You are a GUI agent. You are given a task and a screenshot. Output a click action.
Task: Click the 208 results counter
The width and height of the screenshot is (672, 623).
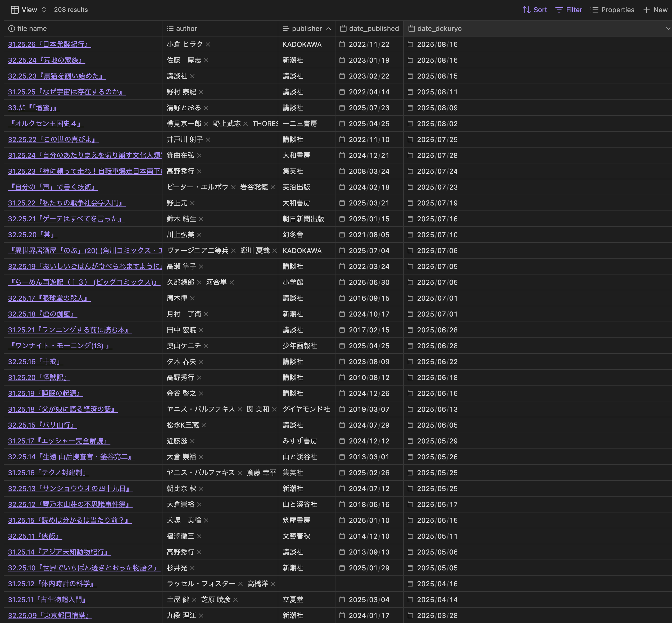pyautogui.click(x=71, y=10)
